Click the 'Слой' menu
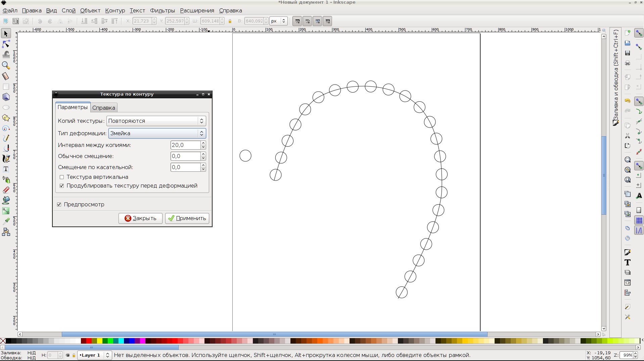Viewport: 644px width, 361px height. click(x=68, y=11)
